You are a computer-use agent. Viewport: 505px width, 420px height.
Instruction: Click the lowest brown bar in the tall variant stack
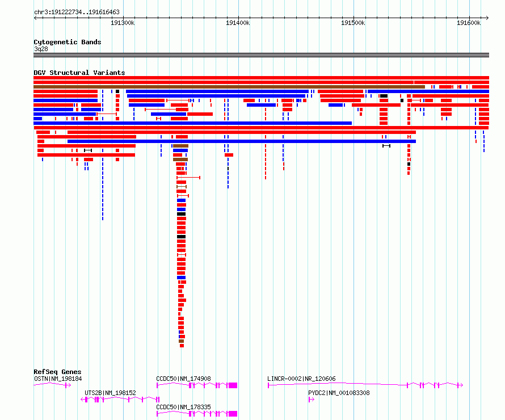click(x=182, y=341)
